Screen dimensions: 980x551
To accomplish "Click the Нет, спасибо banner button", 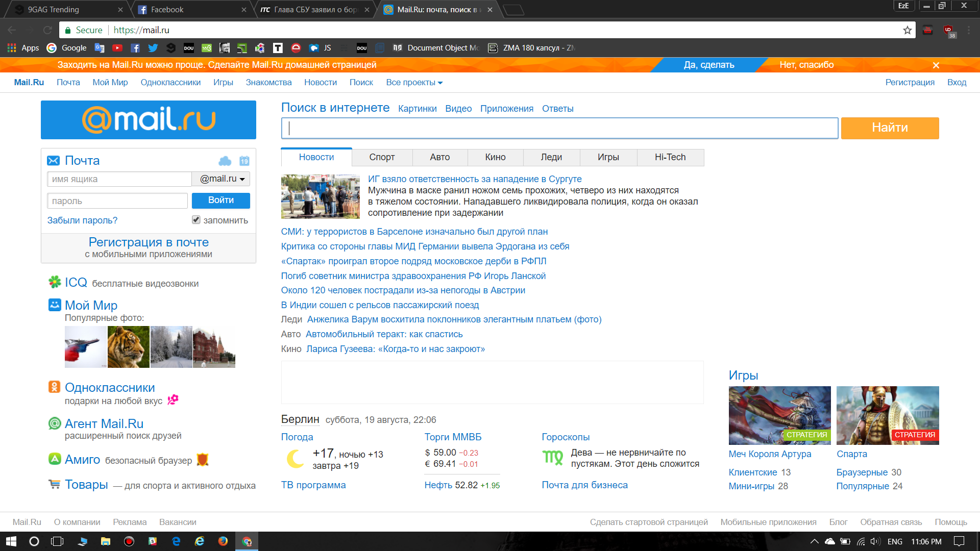I will (806, 65).
